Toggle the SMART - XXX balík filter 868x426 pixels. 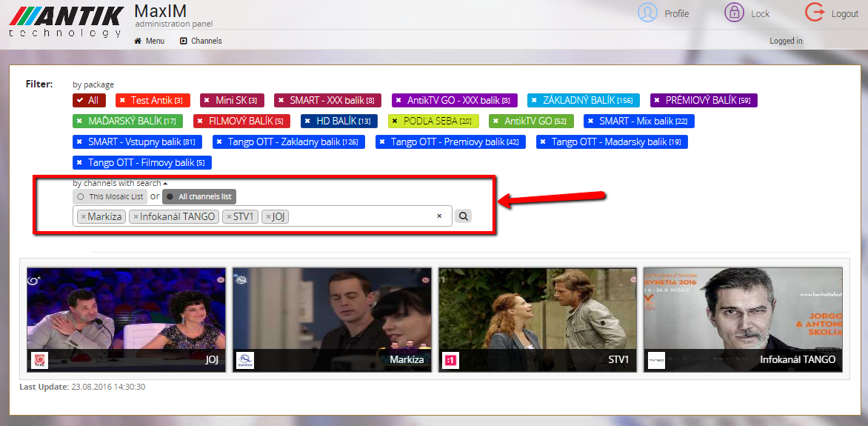pyautogui.click(x=327, y=100)
